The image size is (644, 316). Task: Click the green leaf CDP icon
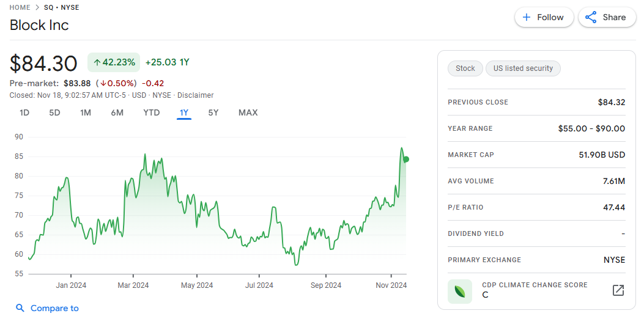[x=460, y=291]
